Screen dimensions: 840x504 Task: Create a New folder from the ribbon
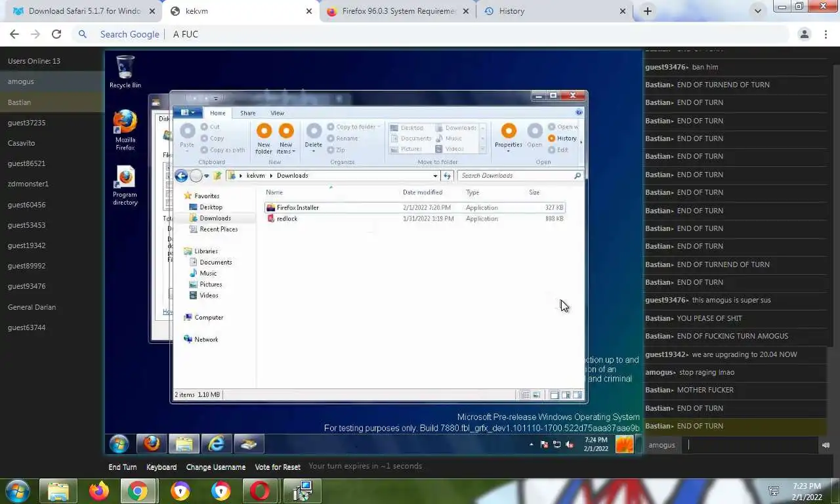tap(264, 138)
